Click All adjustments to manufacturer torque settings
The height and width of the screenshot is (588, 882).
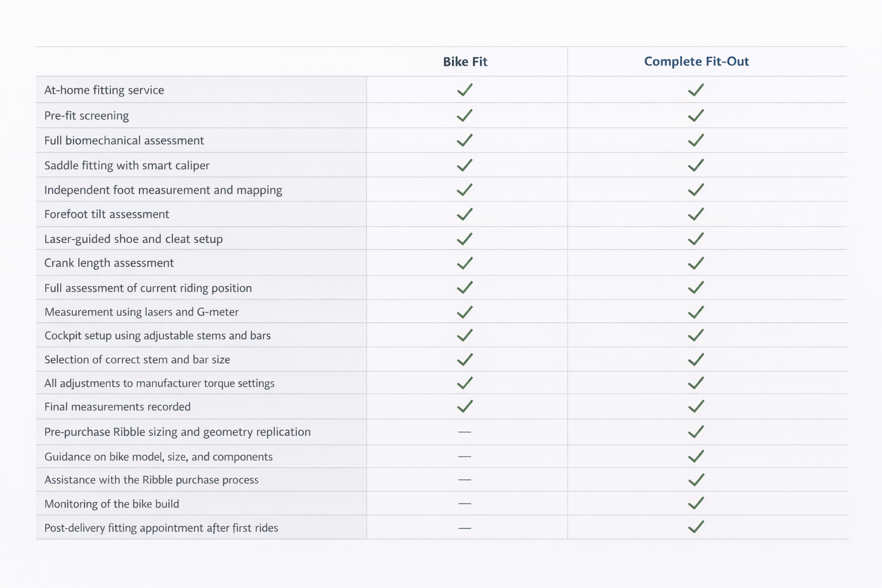159,383
